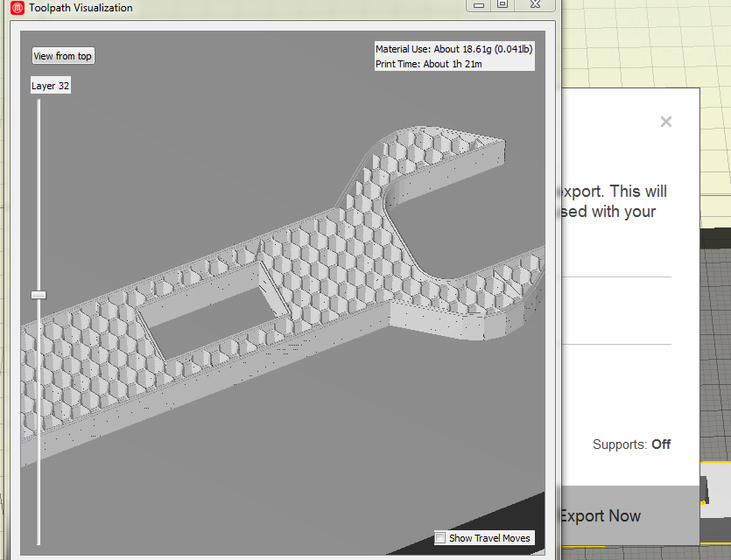Click the Material Use estimate text
Screen dimensions: 731x560
click(453, 49)
